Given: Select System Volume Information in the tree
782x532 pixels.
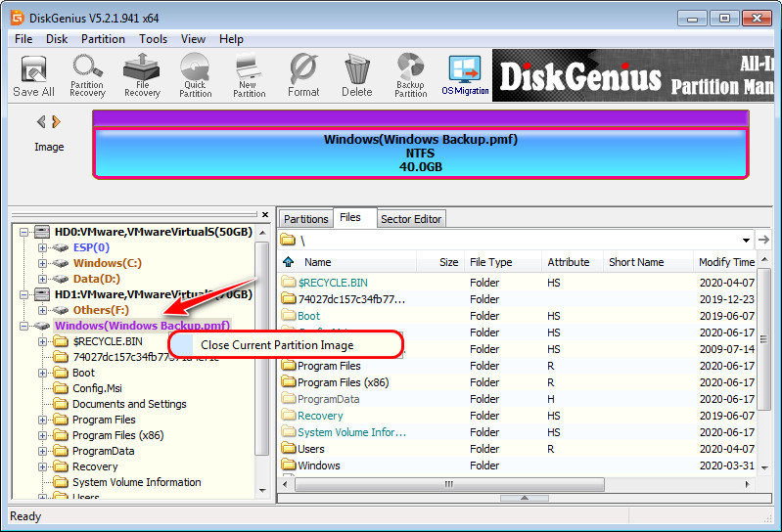Looking at the screenshot, I should [137, 482].
